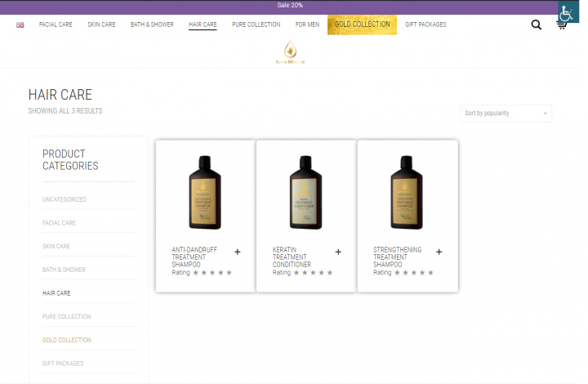588x384 pixels.
Task: Click the Keratin Treatment Conditioner title
Action: pyautogui.click(x=292, y=257)
